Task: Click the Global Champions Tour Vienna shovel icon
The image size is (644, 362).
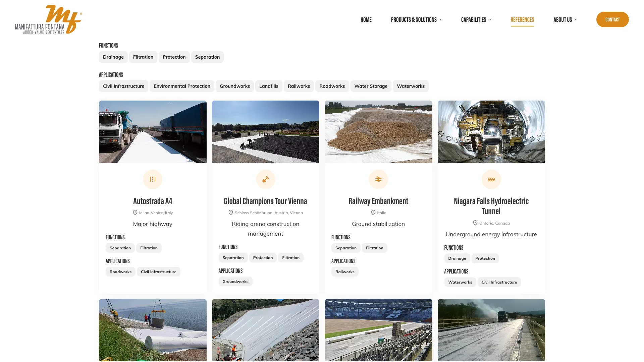Action: [265, 179]
